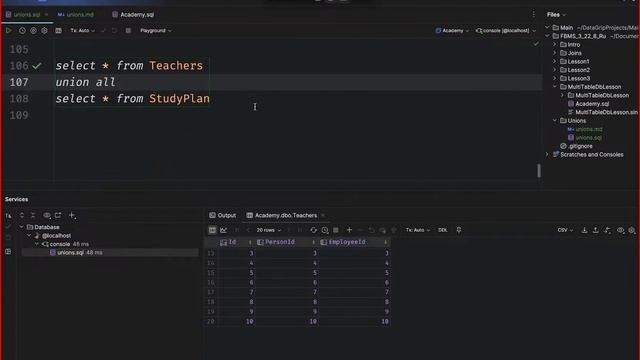Viewport: 640px width, 360px height.
Task: Close the Academy.dbo.Teachers results tab
Action: [323, 216]
